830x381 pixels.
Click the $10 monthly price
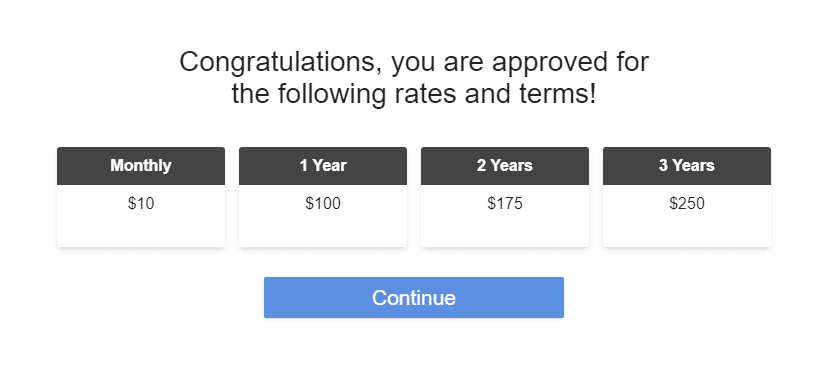pyautogui.click(x=141, y=204)
